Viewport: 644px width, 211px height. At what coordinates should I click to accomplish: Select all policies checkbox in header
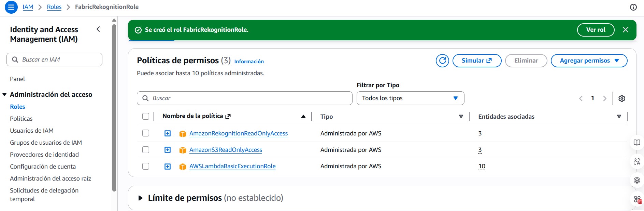[x=146, y=116]
